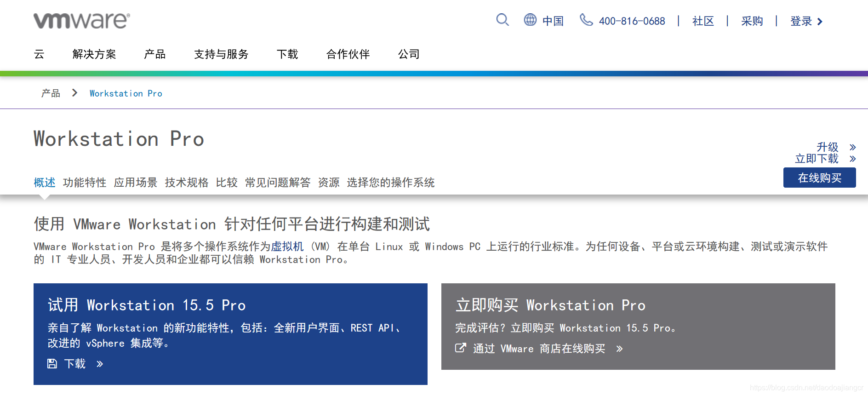
Task: Click the Workstation Pro breadcrumb link
Action: [126, 93]
